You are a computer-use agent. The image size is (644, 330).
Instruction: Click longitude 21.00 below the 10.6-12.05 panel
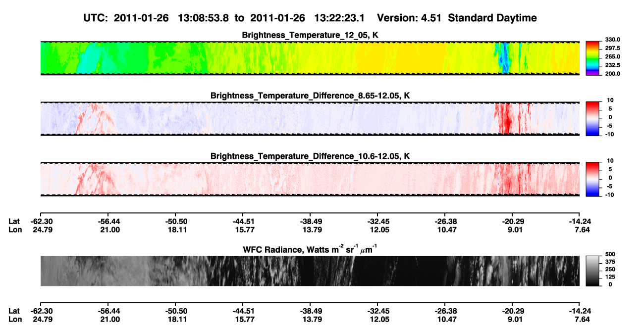point(109,230)
